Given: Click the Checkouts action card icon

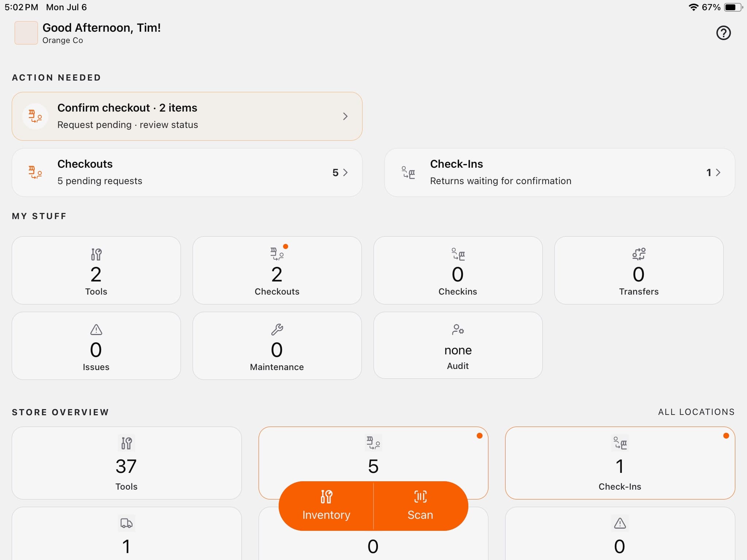Looking at the screenshot, I should [35, 172].
